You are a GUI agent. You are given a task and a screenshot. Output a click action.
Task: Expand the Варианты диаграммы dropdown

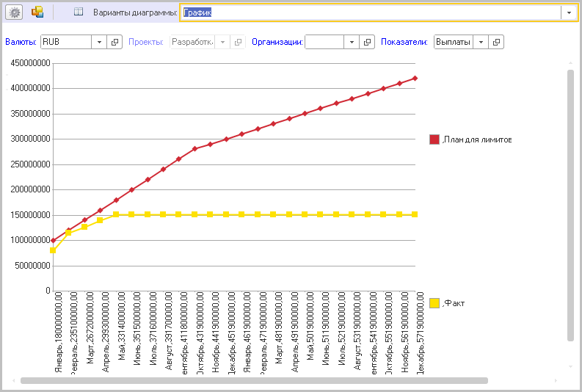point(568,12)
